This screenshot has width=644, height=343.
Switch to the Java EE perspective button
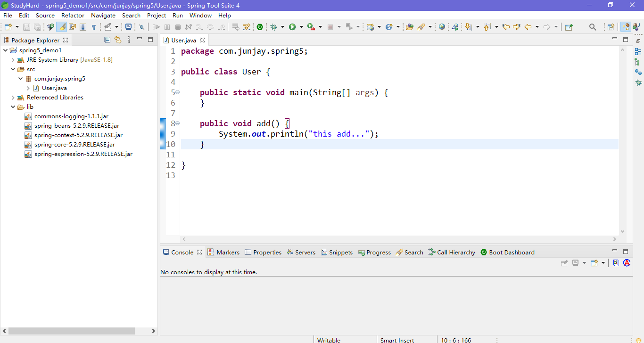click(x=626, y=27)
